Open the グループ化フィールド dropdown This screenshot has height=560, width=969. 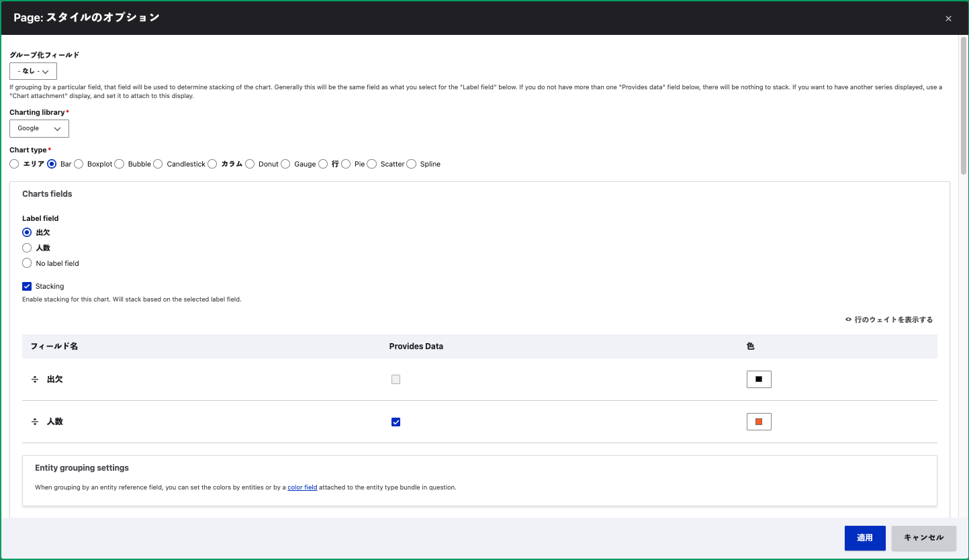point(33,71)
